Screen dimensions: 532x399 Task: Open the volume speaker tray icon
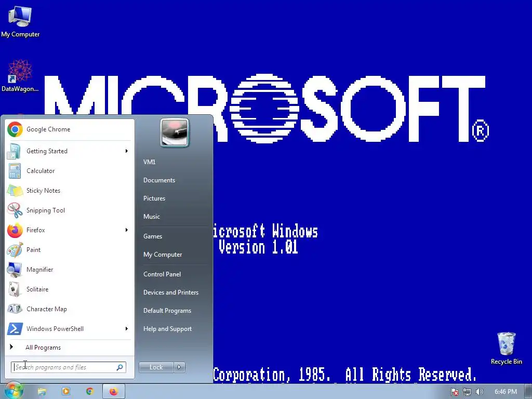point(480,392)
